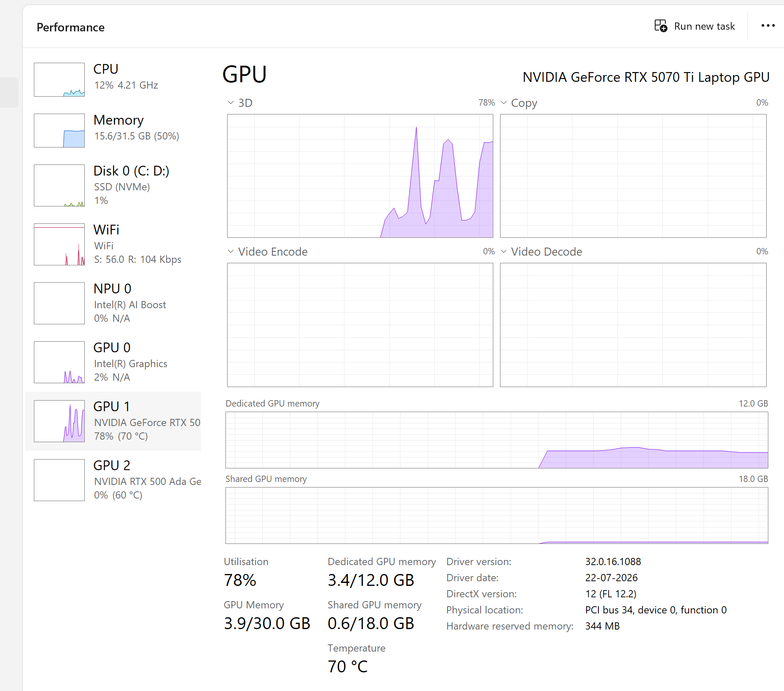The width and height of the screenshot is (784, 691).
Task: Select the Disk 0 thumbnail graph
Action: pos(59,185)
